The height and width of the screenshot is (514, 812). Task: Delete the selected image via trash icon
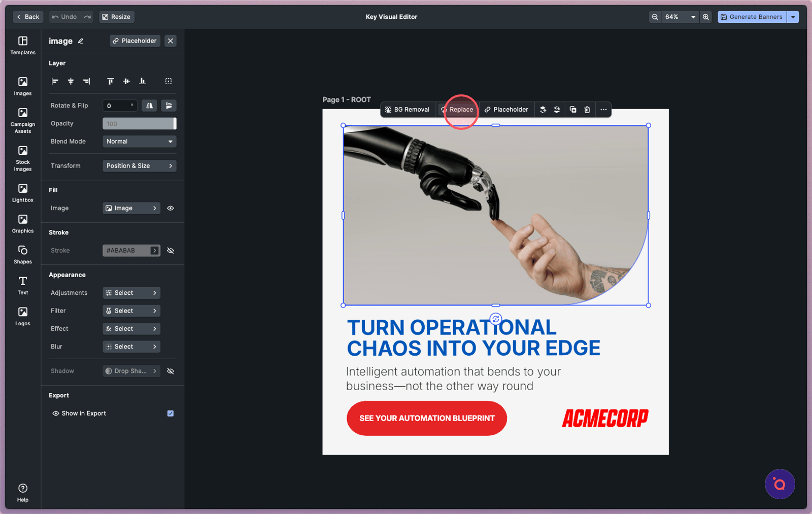click(x=587, y=110)
